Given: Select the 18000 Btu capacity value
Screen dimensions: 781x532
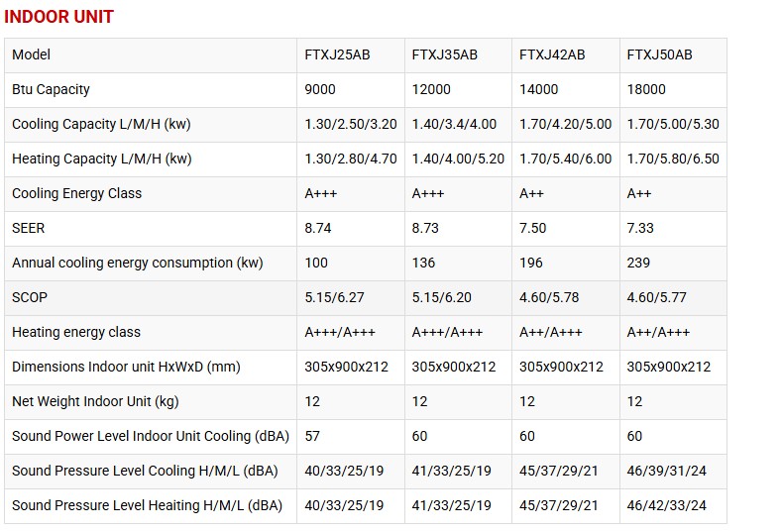Looking at the screenshot, I should pos(646,89).
